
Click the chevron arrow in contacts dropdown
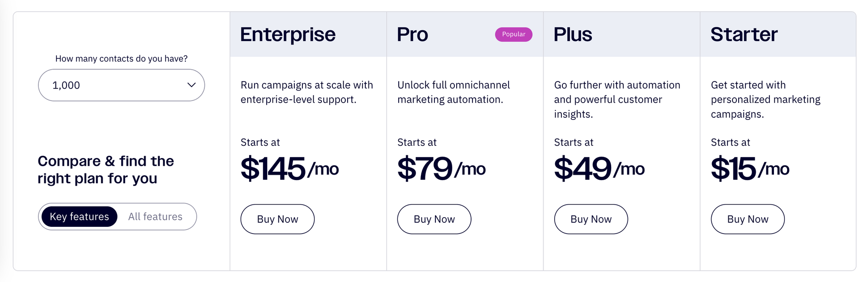[x=191, y=85]
